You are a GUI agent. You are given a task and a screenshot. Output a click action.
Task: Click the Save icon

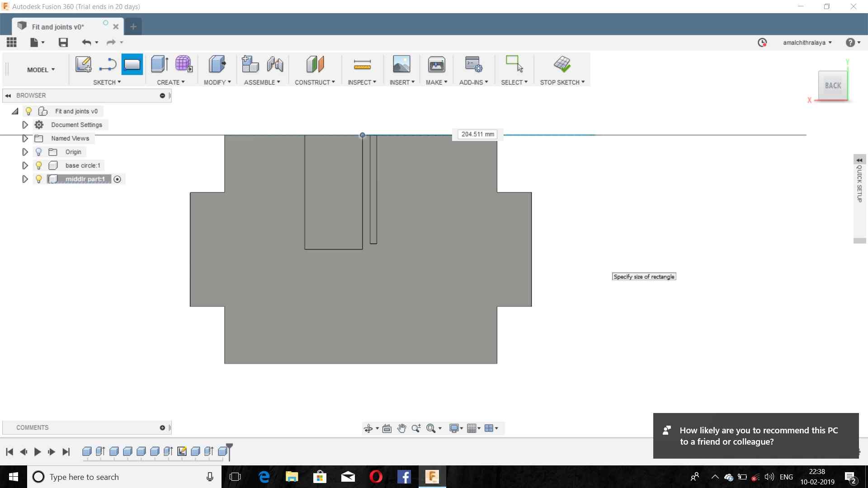pyautogui.click(x=63, y=42)
